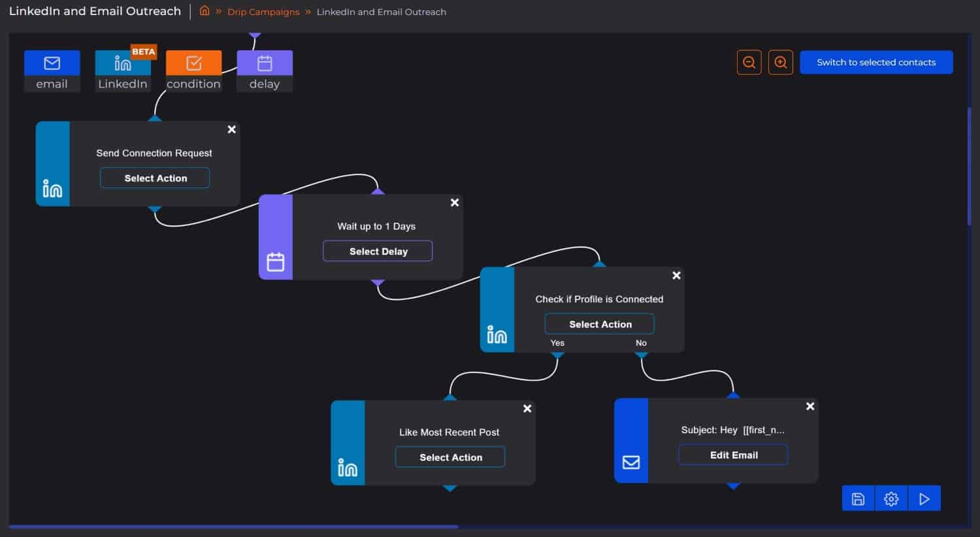Click Switch to selected contacts button
Screen dimensions: 980x537
pos(875,63)
